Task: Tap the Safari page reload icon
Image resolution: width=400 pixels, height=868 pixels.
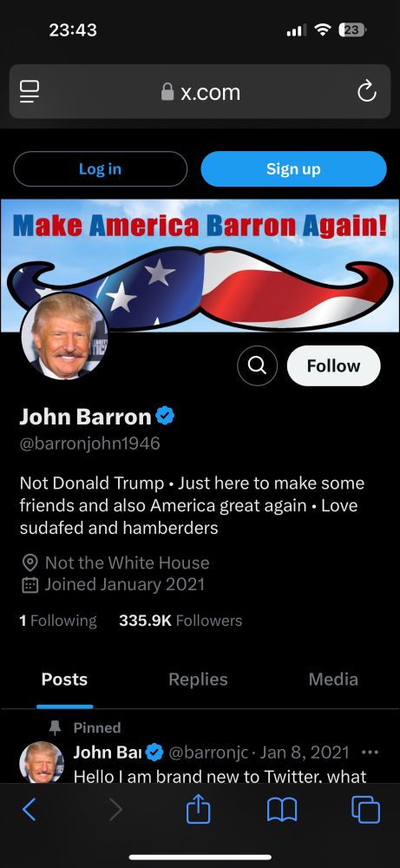Action: point(366,92)
